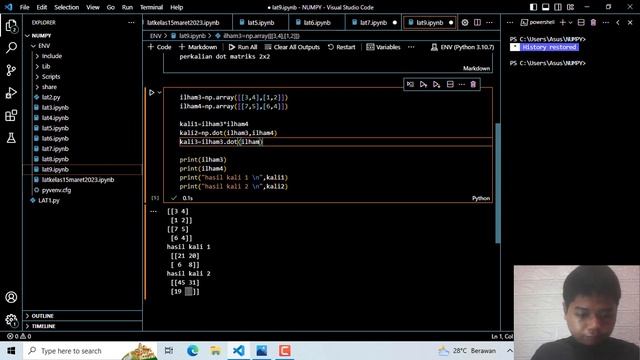Click the Windows Start button
Image resolution: width=640 pixels, height=360 pixels.
point(11,351)
